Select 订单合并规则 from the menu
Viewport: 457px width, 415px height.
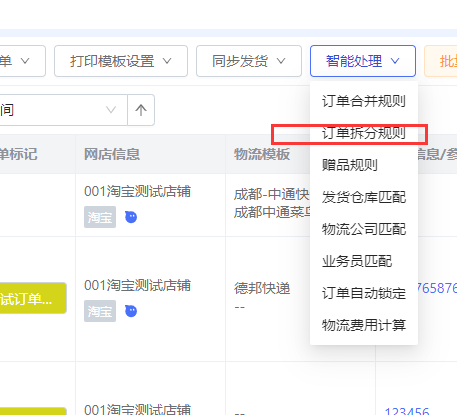(x=364, y=101)
